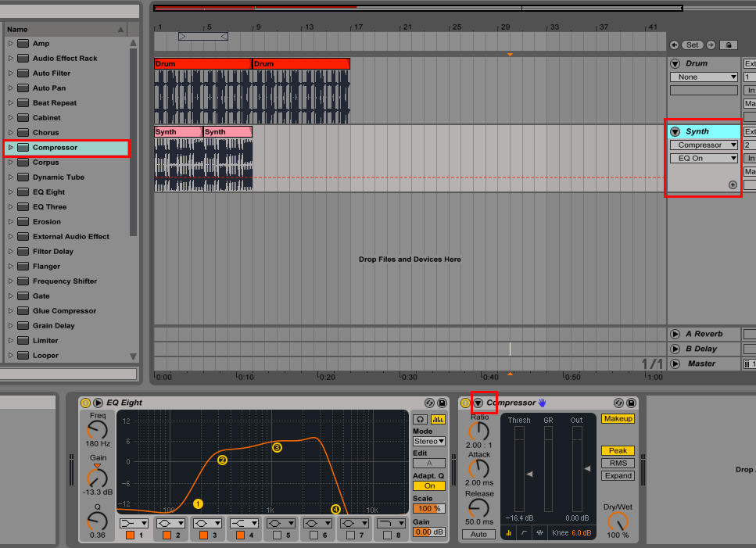Click the browser scroll down arrow

tap(134, 356)
